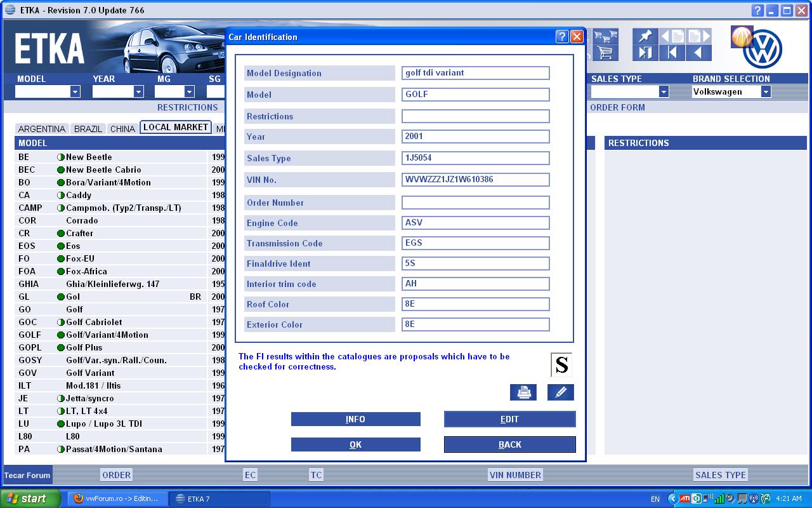Click the SALES TYPE status bar label
The width and height of the screenshot is (812, 508).
721,475
